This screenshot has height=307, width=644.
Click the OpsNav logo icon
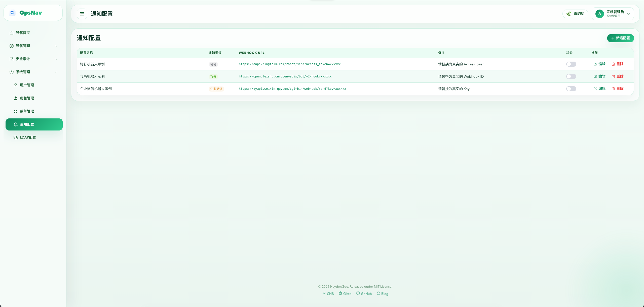(12, 13)
